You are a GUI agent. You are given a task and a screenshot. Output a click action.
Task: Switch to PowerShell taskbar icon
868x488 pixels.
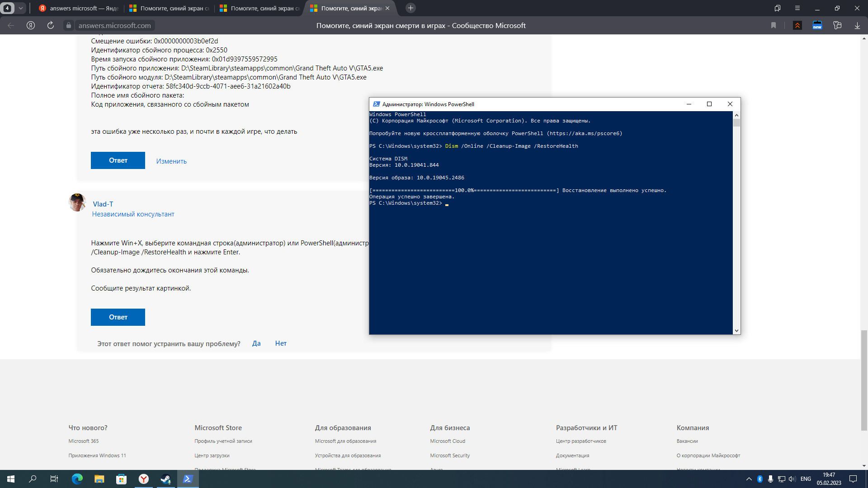pos(188,479)
